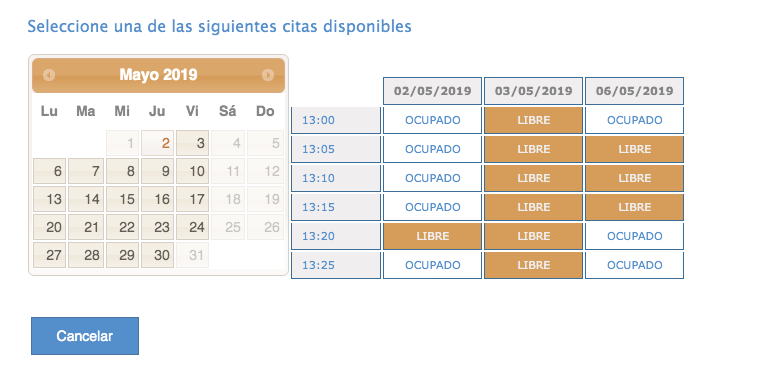Click the 06/05/2019 column header
Image resolution: width=777 pixels, height=377 pixels.
(x=634, y=91)
